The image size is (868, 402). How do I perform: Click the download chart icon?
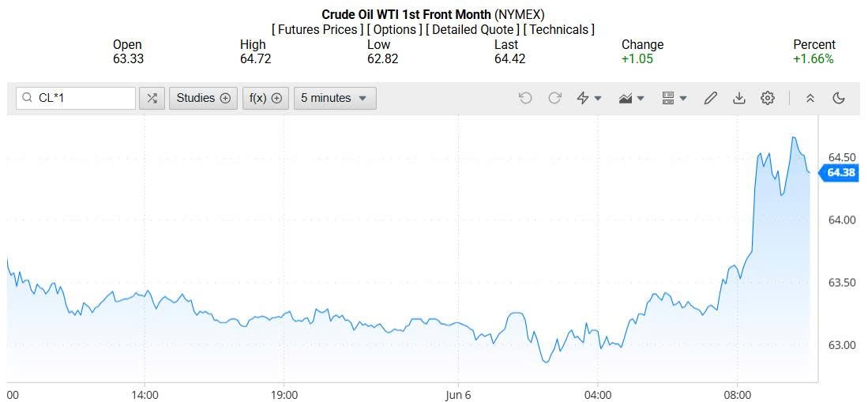tap(739, 98)
